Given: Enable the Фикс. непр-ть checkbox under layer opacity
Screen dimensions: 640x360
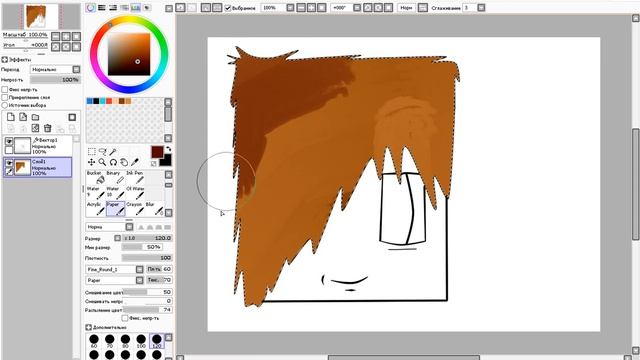Looking at the screenshot, I should point(4,89).
